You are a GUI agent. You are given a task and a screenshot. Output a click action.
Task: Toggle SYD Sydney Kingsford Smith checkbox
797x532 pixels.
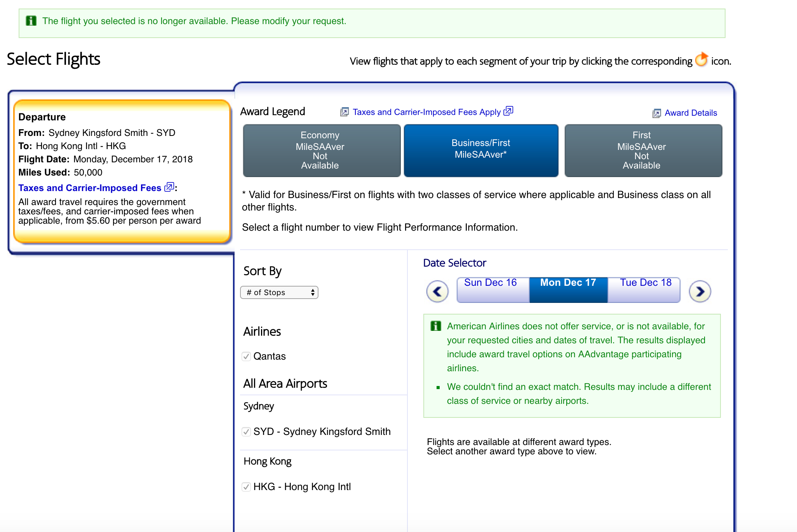246,431
